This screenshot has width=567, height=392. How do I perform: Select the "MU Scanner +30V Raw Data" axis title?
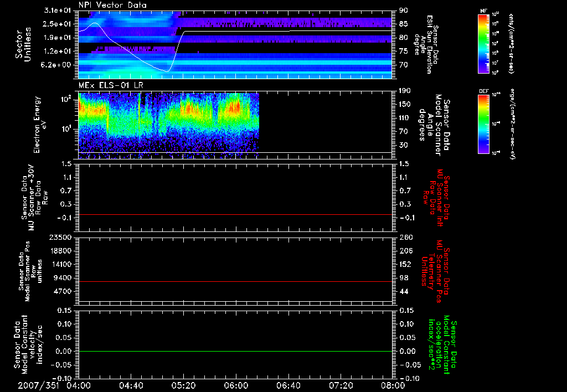coord(35,198)
